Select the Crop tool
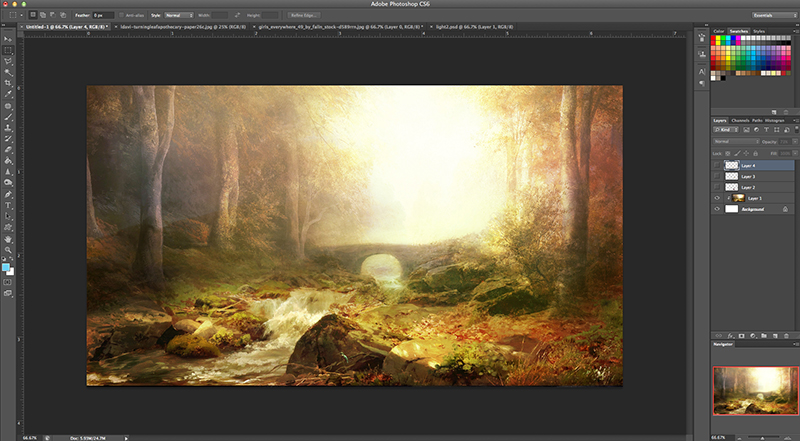Image resolution: width=800 pixels, height=441 pixels. tap(8, 83)
